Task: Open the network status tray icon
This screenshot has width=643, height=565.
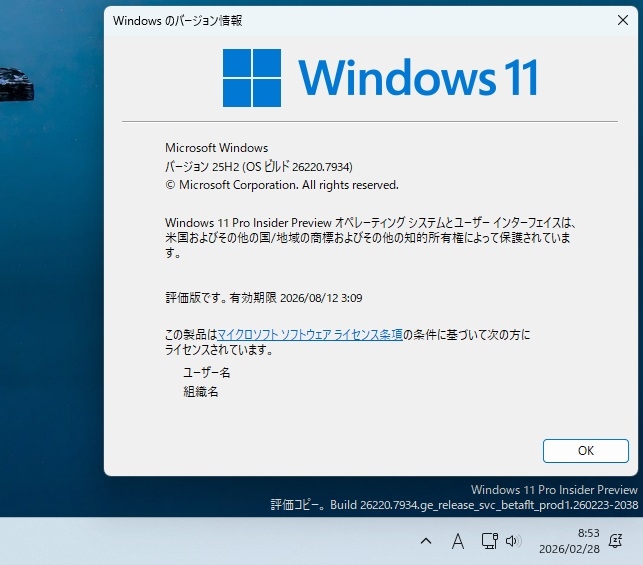Action: pos(489,541)
